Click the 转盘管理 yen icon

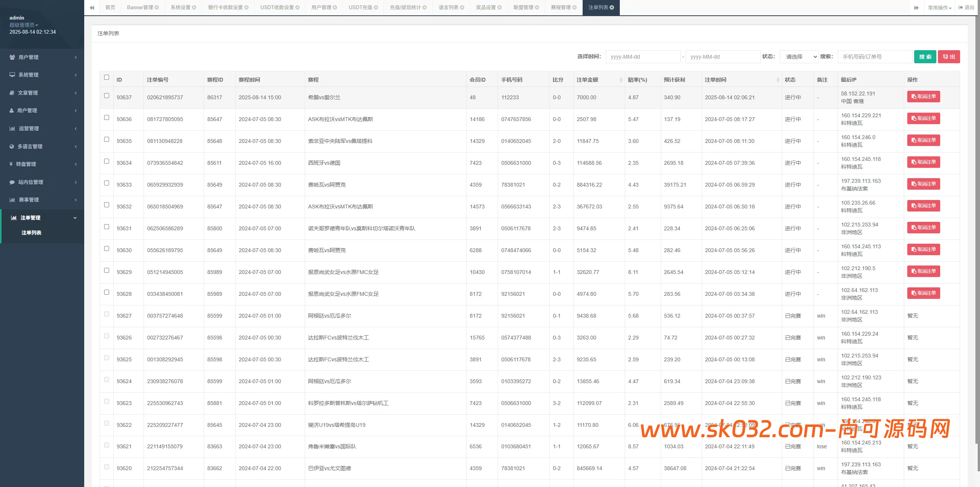11,164
